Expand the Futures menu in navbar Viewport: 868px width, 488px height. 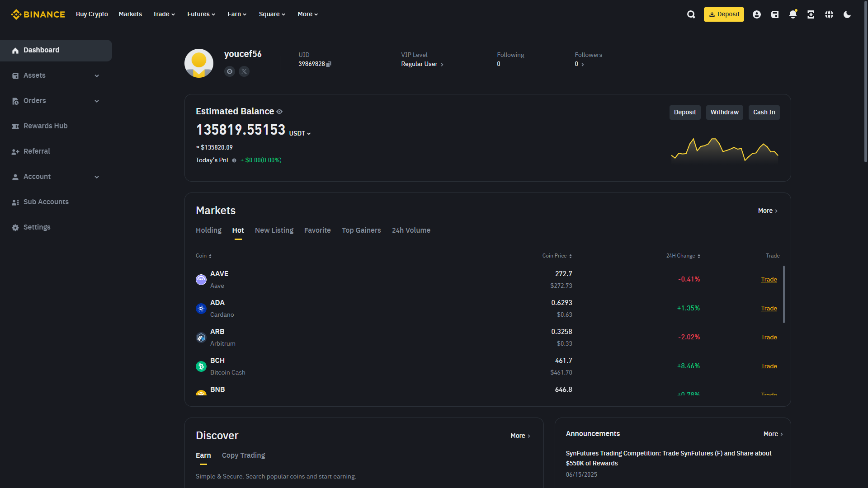[x=201, y=14]
